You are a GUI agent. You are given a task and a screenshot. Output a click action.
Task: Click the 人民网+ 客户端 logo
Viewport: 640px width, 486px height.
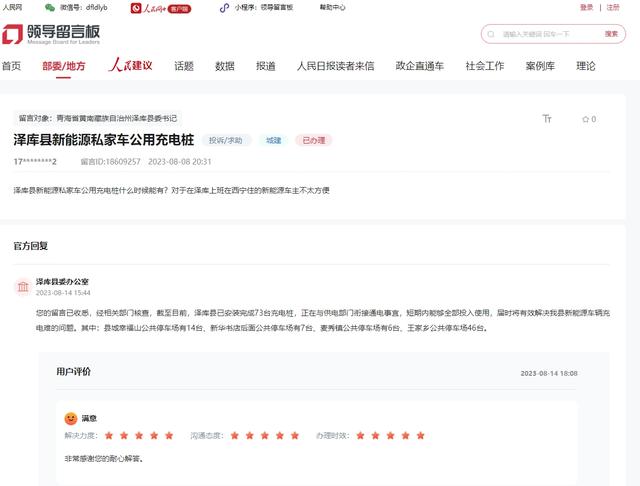pyautogui.click(x=161, y=7)
